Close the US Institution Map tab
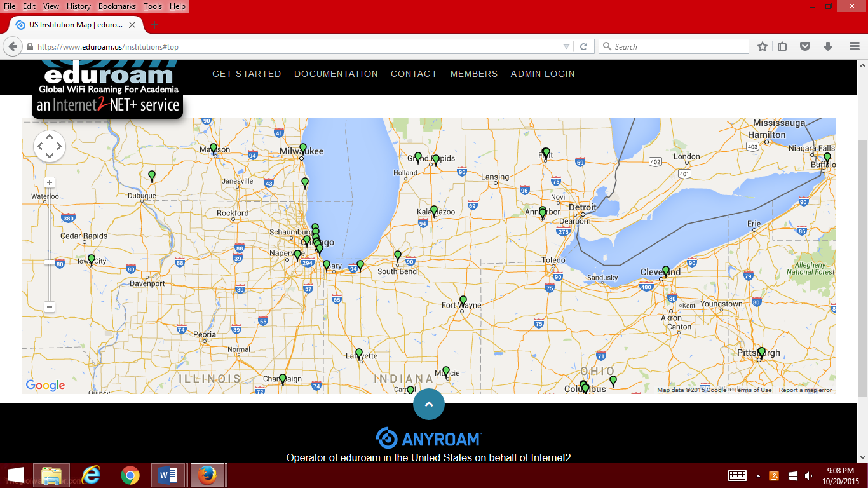 point(132,25)
